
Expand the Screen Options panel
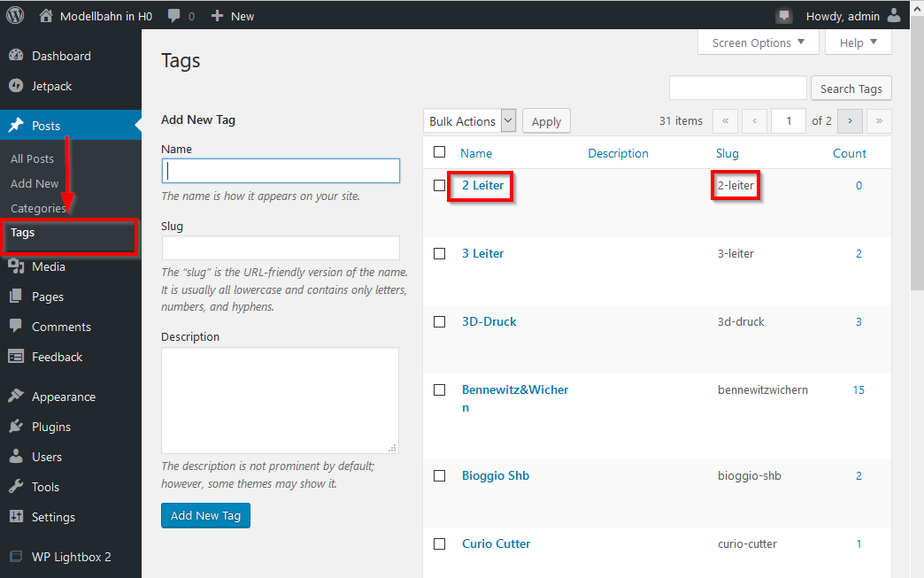758,42
